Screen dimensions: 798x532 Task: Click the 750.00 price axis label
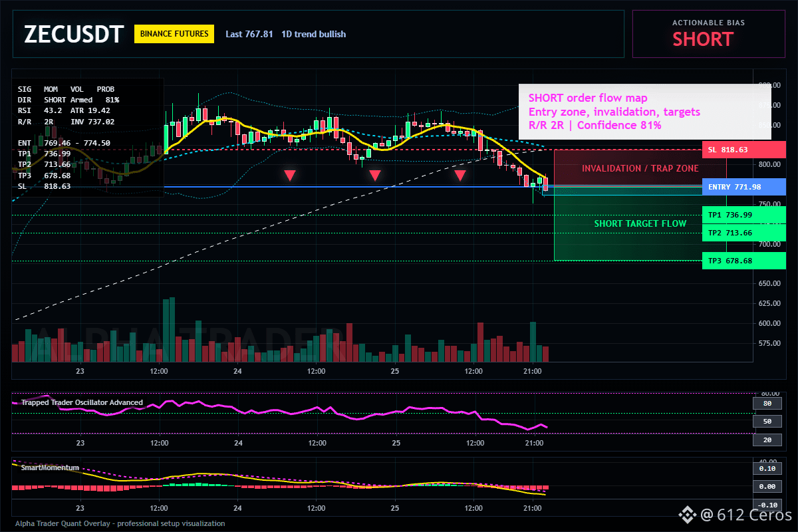tap(769, 204)
